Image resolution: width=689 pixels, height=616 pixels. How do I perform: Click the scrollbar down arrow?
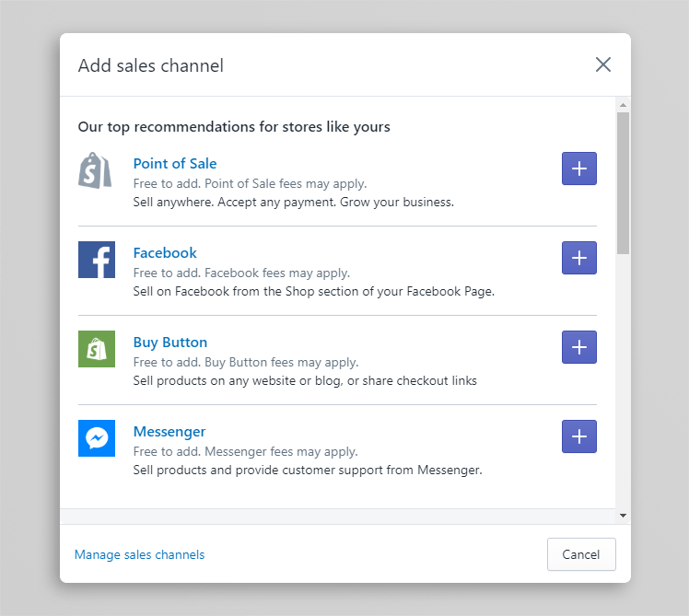[624, 516]
